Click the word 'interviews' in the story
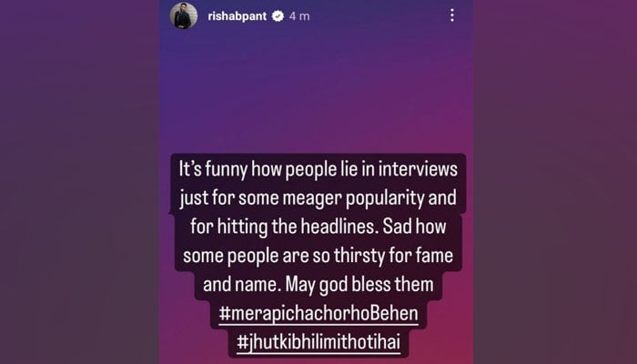The height and width of the screenshot is (364, 637). (418, 168)
